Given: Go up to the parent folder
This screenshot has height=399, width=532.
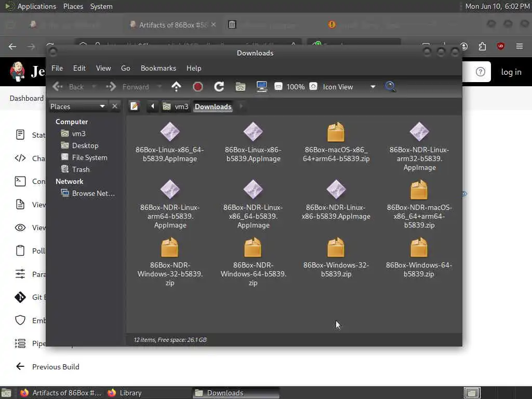Looking at the screenshot, I should 177,87.
